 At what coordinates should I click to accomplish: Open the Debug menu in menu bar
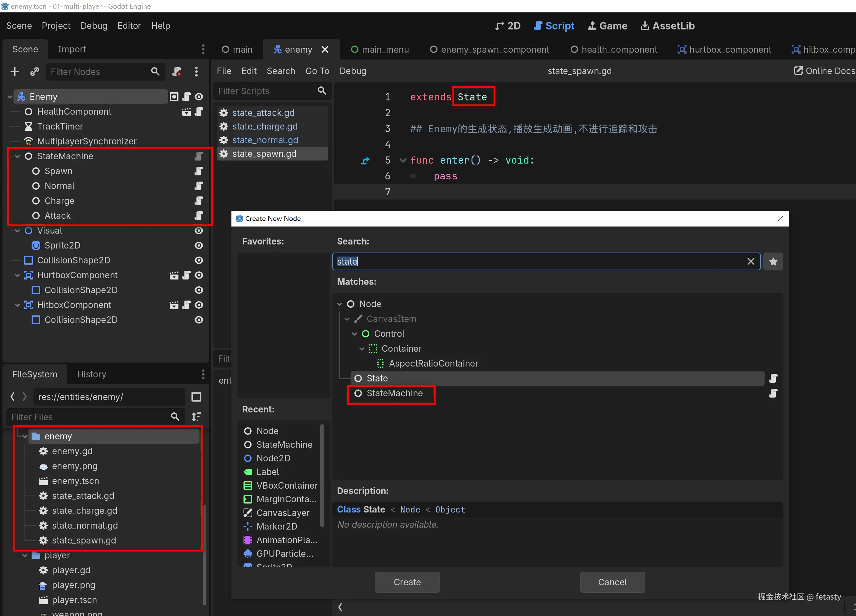click(94, 26)
